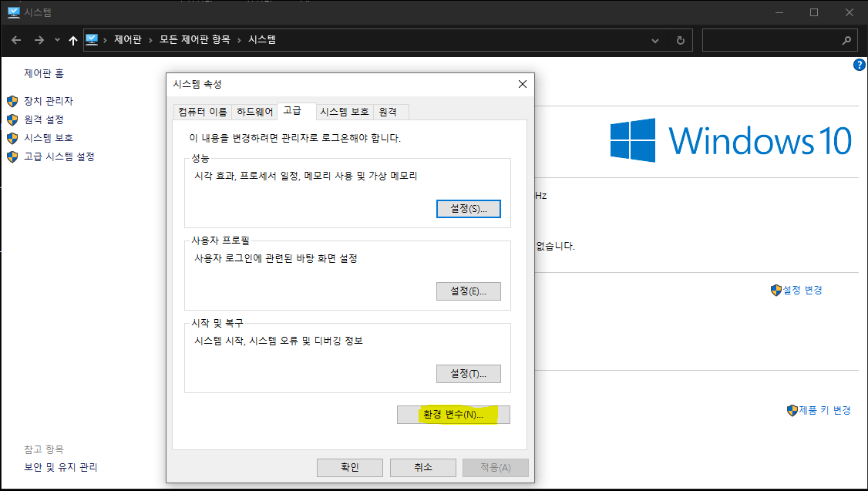This screenshot has width=868, height=491.
Task: Switch to the 시스템 보호 tab
Action: pos(345,112)
